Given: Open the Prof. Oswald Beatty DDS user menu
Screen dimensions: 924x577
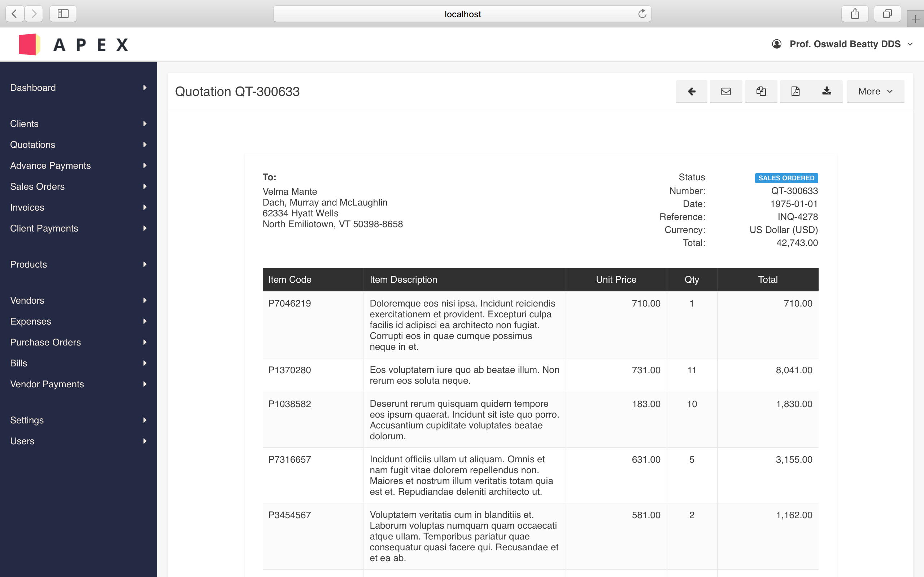Looking at the screenshot, I should click(844, 44).
